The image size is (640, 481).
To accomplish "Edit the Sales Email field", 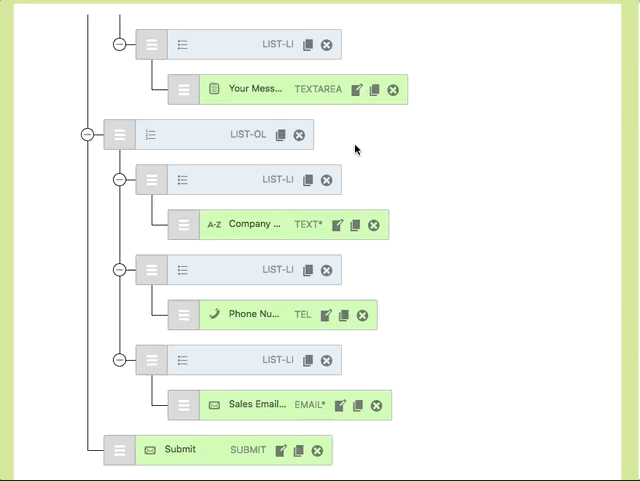I will pyautogui.click(x=340, y=405).
